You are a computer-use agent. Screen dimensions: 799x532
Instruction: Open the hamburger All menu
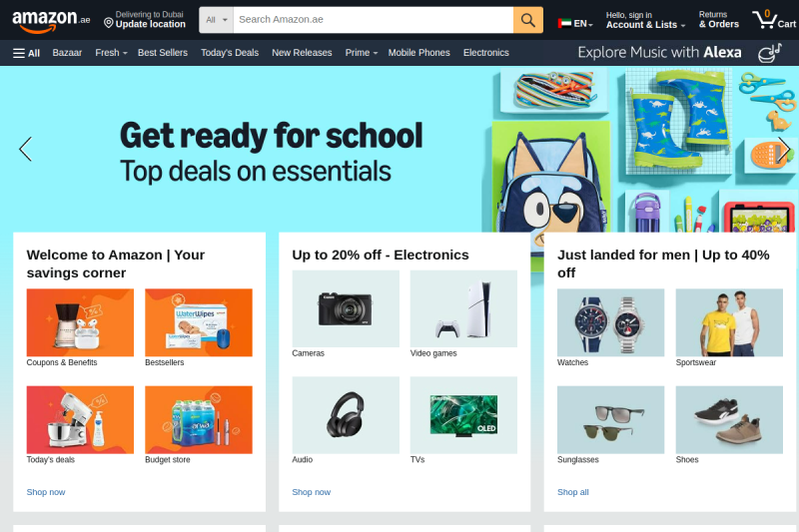(27, 53)
